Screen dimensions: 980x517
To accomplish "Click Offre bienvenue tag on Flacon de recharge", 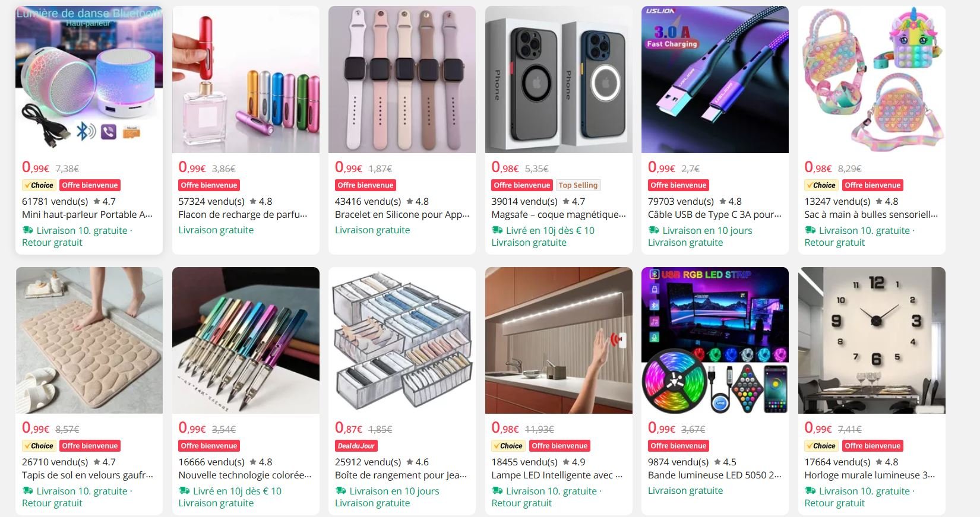I will pyautogui.click(x=209, y=185).
